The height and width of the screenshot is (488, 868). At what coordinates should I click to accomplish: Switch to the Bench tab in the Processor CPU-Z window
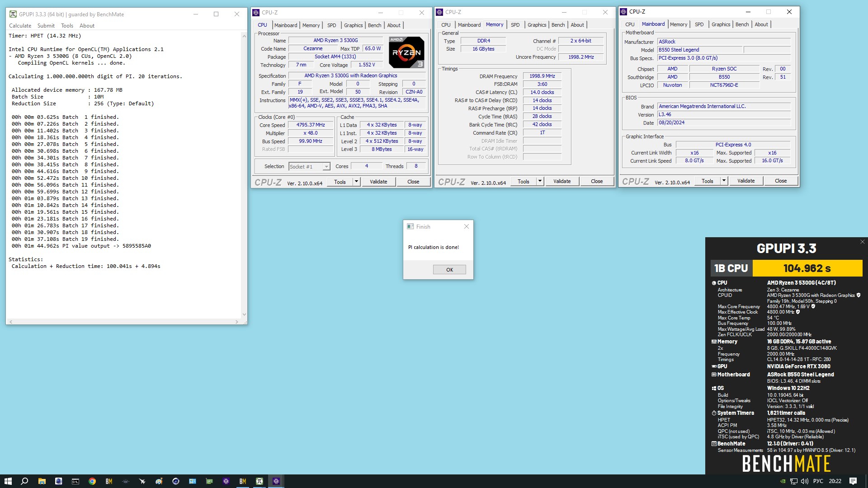(x=374, y=25)
